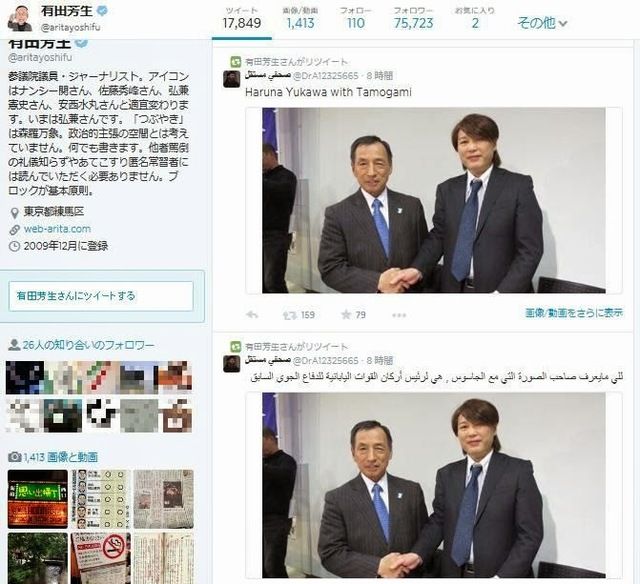Open the web-arita.com link

[57, 229]
